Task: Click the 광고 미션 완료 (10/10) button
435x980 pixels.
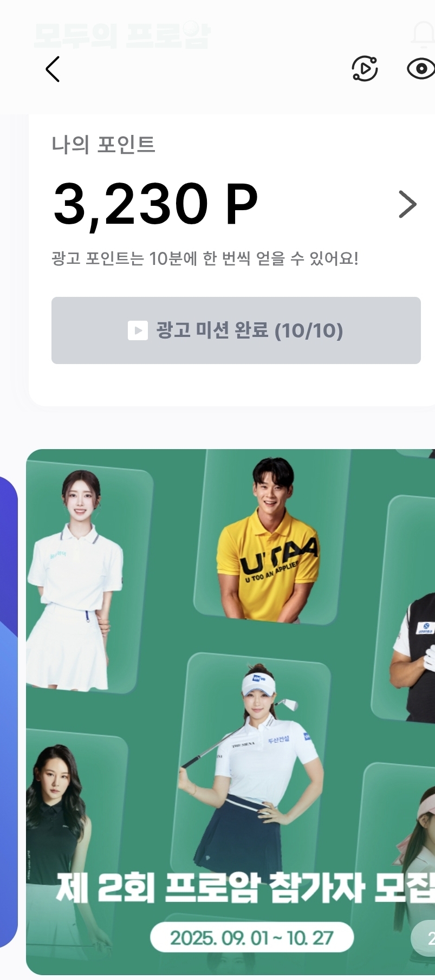Action: click(x=236, y=330)
